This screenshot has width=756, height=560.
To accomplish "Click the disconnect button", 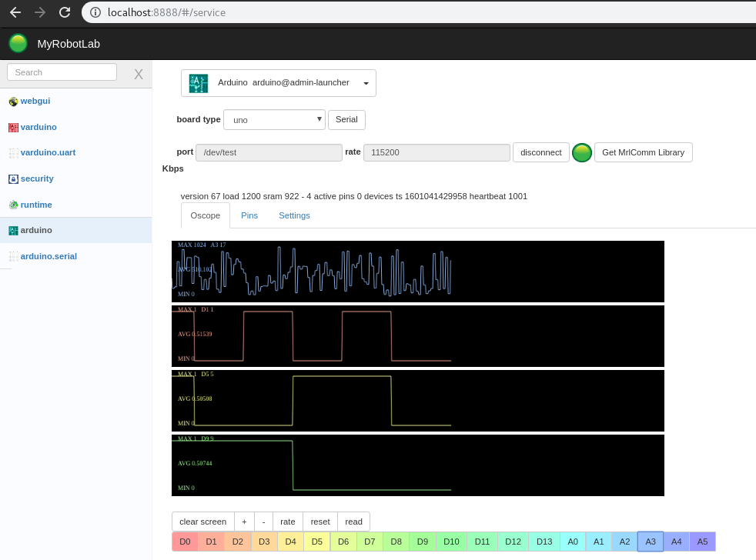I will pos(541,152).
